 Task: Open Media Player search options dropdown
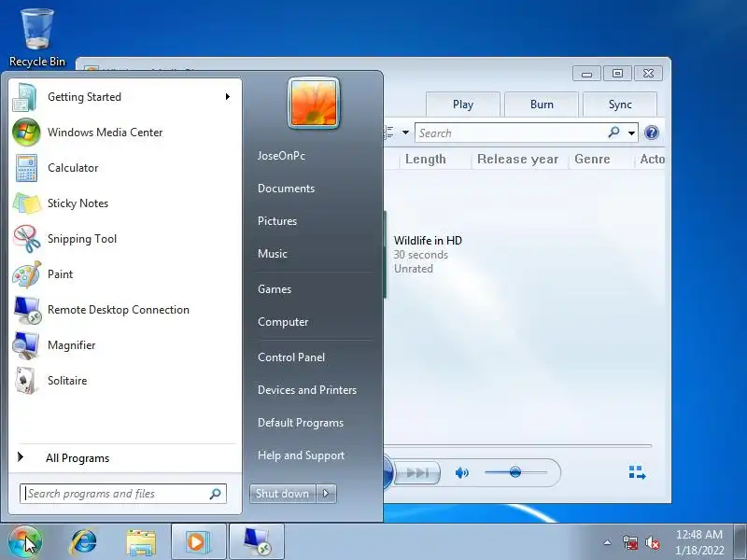click(x=632, y=133)
